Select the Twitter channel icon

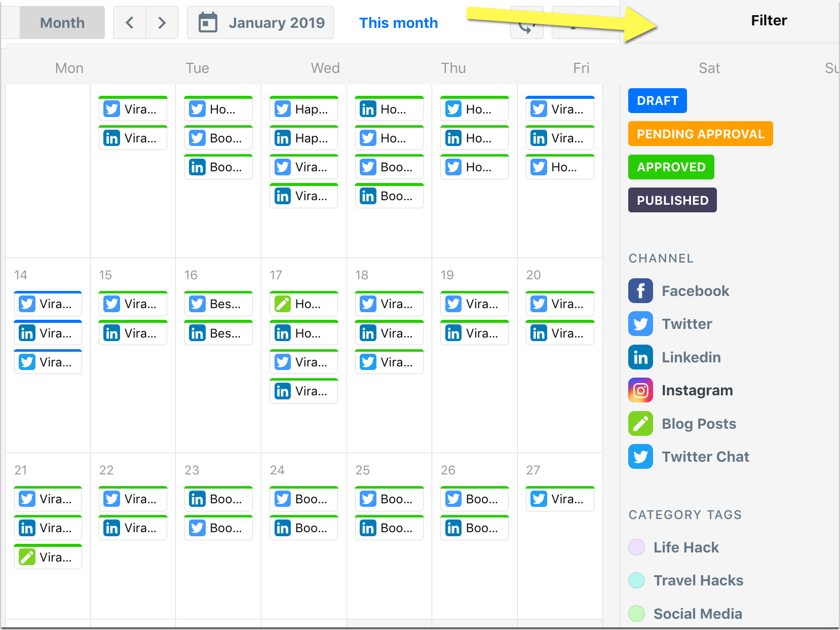pyautogui.click(x=640, y=324)
